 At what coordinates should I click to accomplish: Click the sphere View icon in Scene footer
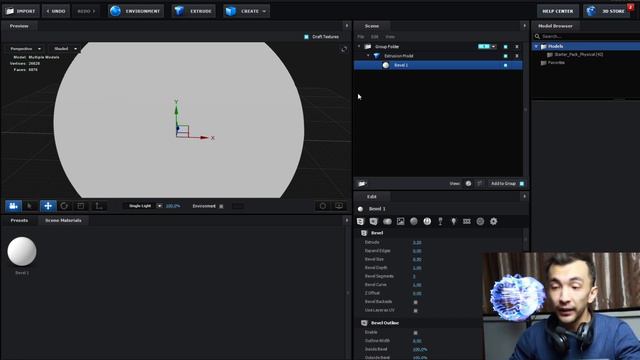tap(469, 184)
